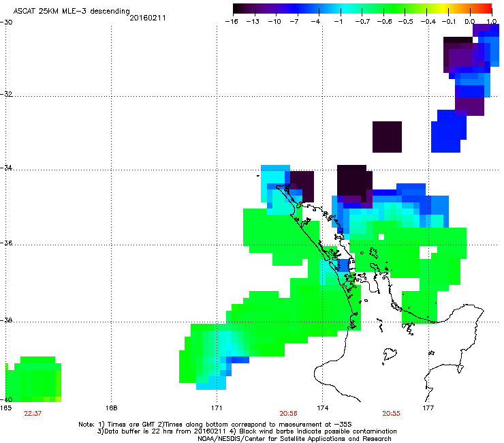Screen dimensions: 504x443
Task: Click the -0.6 color bar tick label
Action: point(384,22)
